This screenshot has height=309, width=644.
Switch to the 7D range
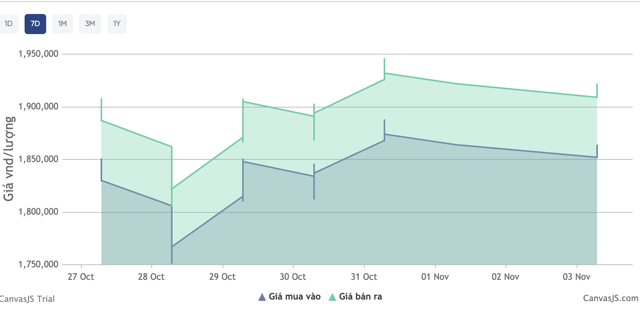(x=35, y=24)
